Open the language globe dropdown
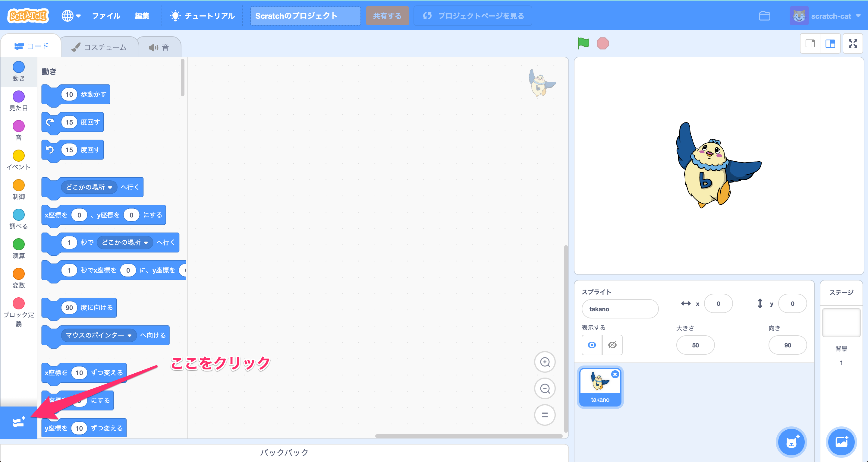The image size is (868, 462). click(x=71, y=16)
